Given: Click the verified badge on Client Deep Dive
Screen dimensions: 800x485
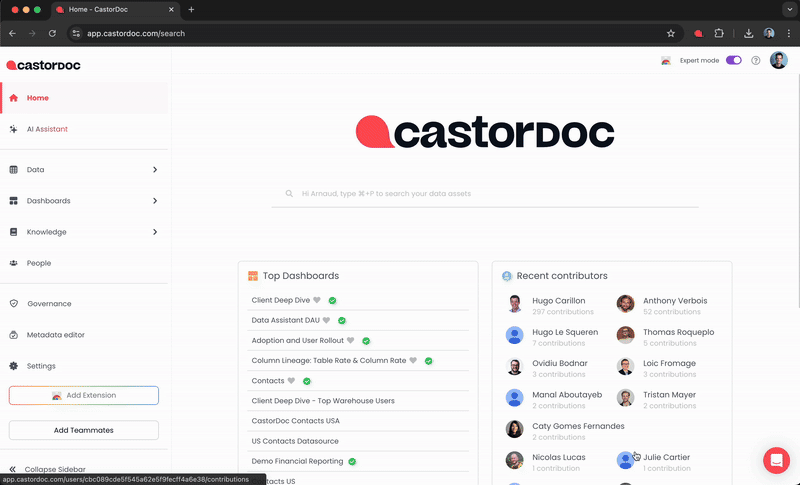Looking at the screenshot, I should tap(332, 300).
